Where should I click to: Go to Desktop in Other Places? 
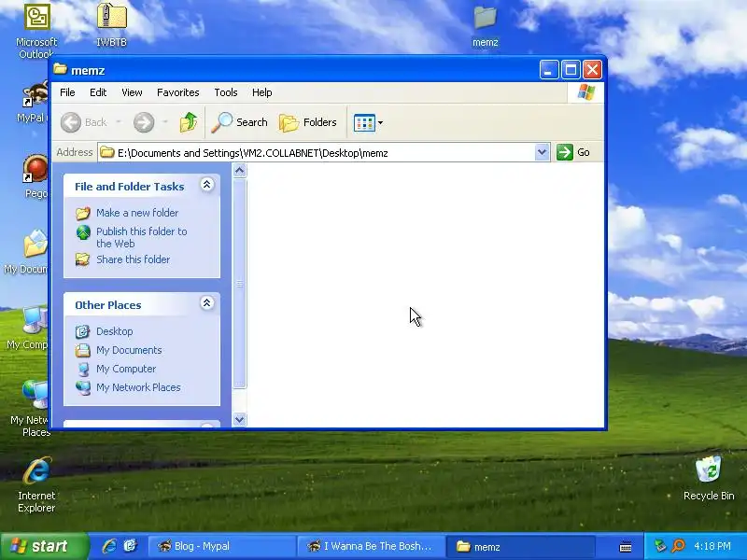[114, 331]
